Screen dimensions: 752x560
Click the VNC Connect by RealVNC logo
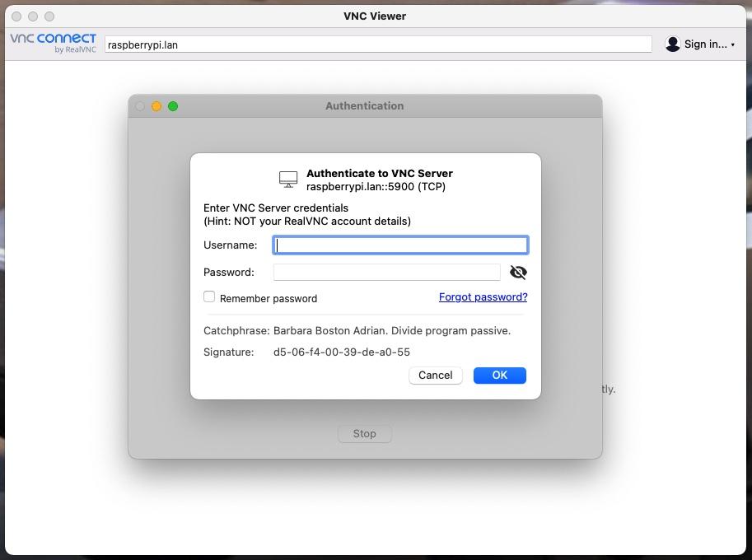click(54, 43)
